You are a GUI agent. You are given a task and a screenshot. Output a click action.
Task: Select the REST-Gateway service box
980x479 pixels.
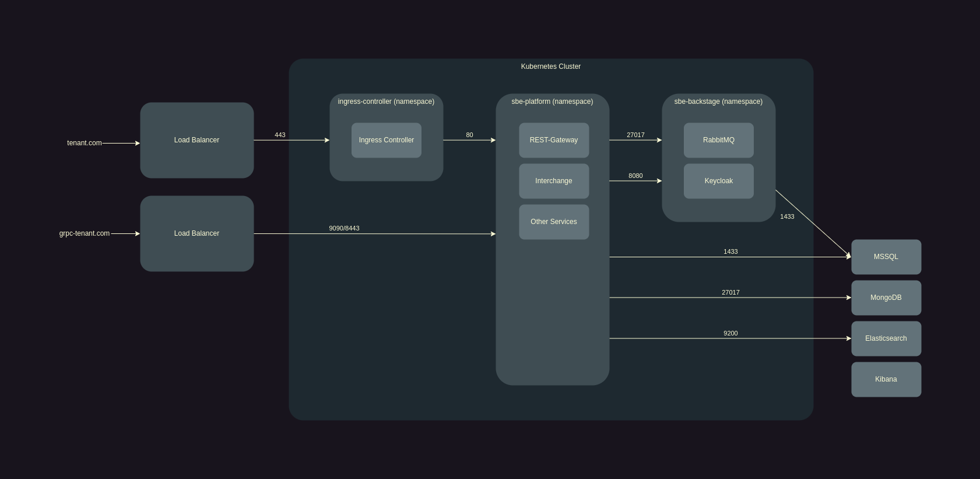[x=553, y=140]
